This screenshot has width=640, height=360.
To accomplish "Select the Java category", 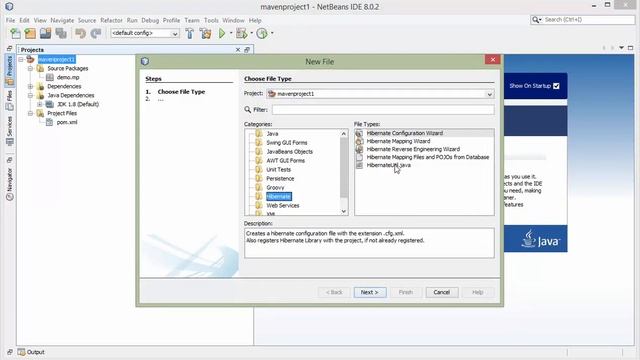I will 272,134.
